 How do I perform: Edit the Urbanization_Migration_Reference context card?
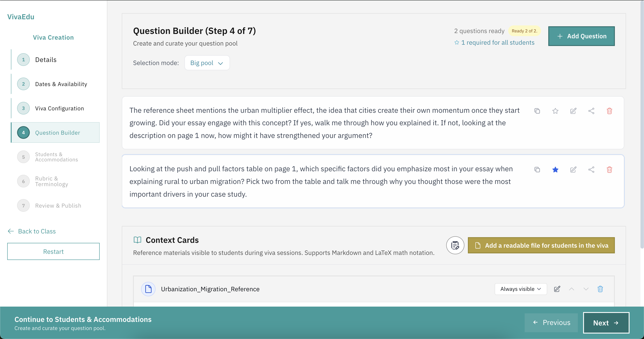coord(557,289)
